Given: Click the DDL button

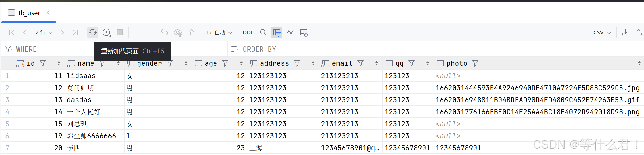Looking at the screenshot, I should click(248, 32).
